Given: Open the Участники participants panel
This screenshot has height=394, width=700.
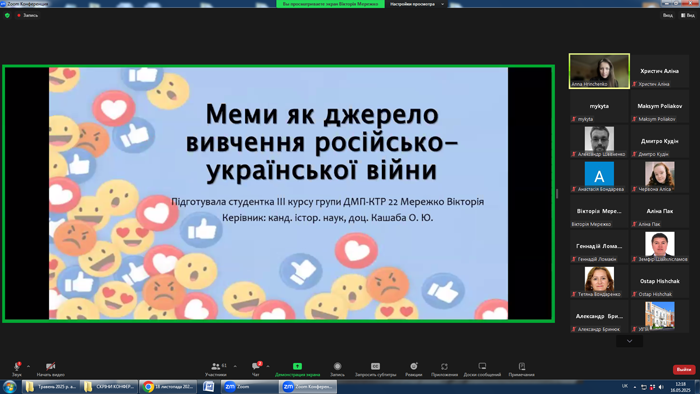Looking at the screenshot, I should point(216,366).
